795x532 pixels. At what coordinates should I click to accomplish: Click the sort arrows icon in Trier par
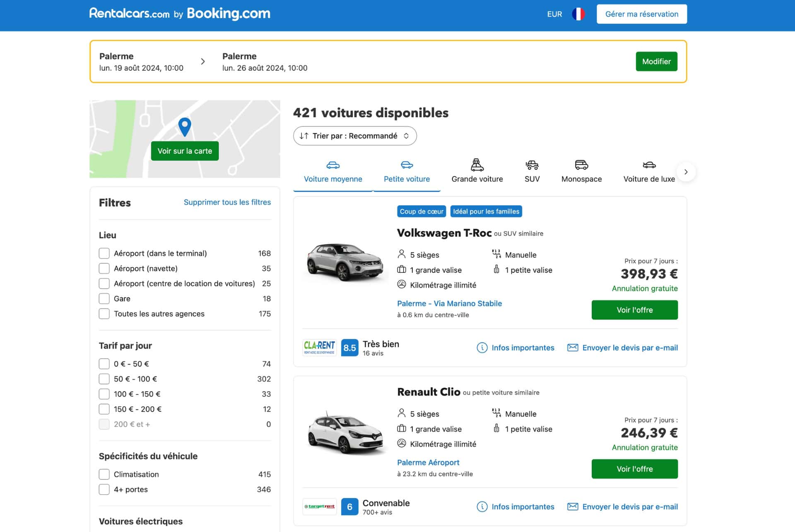[304, 136]
